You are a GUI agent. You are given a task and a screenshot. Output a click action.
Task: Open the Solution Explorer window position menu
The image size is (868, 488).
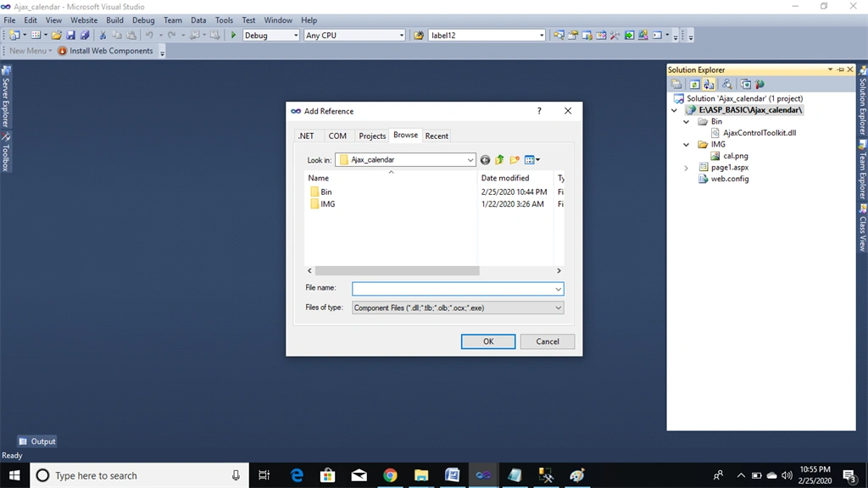point(830,69)
